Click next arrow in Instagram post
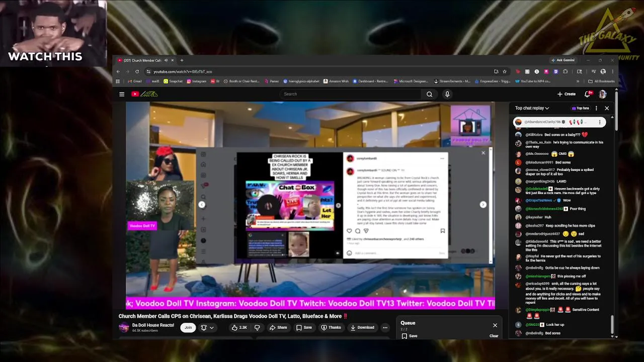Image resolution: width=644 pixels, height=362 pixels. [483, 205]
